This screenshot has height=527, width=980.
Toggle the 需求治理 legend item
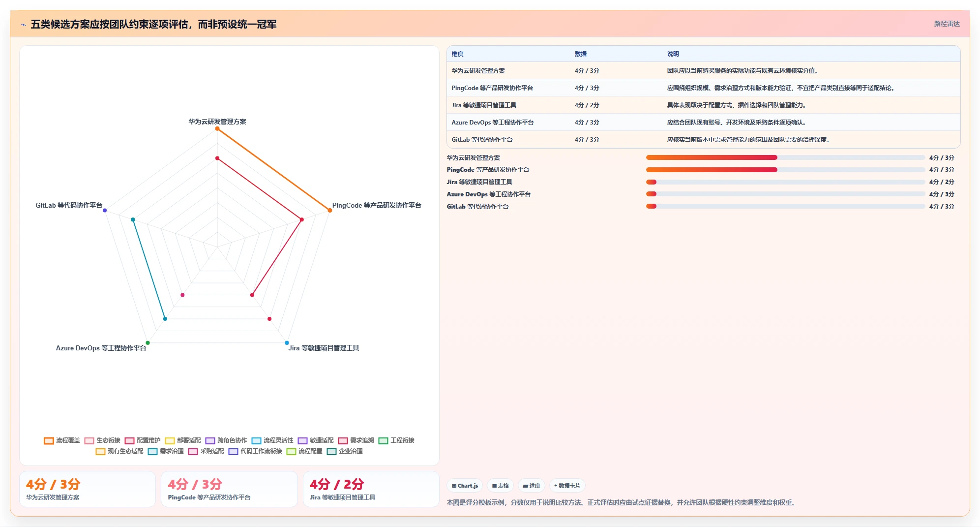(166, 451)
